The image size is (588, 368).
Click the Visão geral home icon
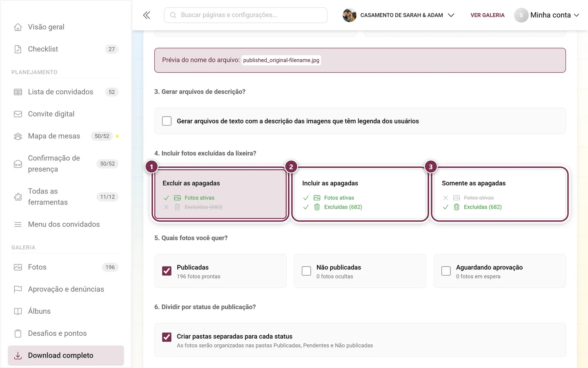[18, 27]
